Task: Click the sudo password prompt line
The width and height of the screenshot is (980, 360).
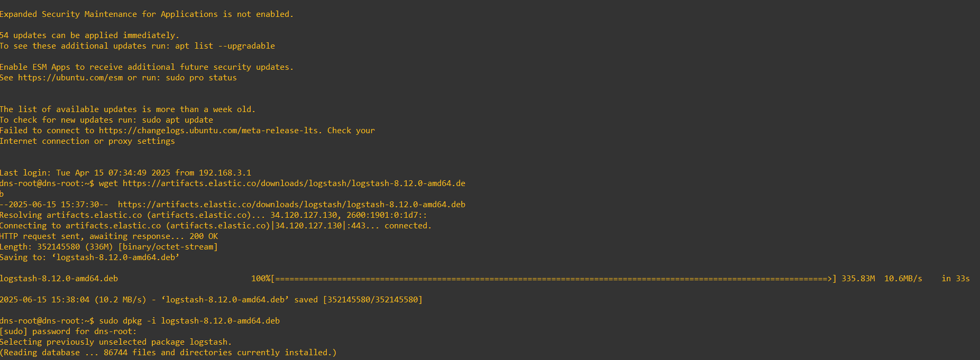Action: pos(68,331)
